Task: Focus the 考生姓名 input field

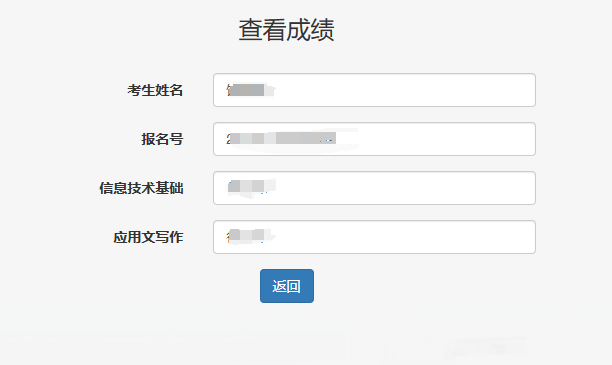Action: point(374,90)
